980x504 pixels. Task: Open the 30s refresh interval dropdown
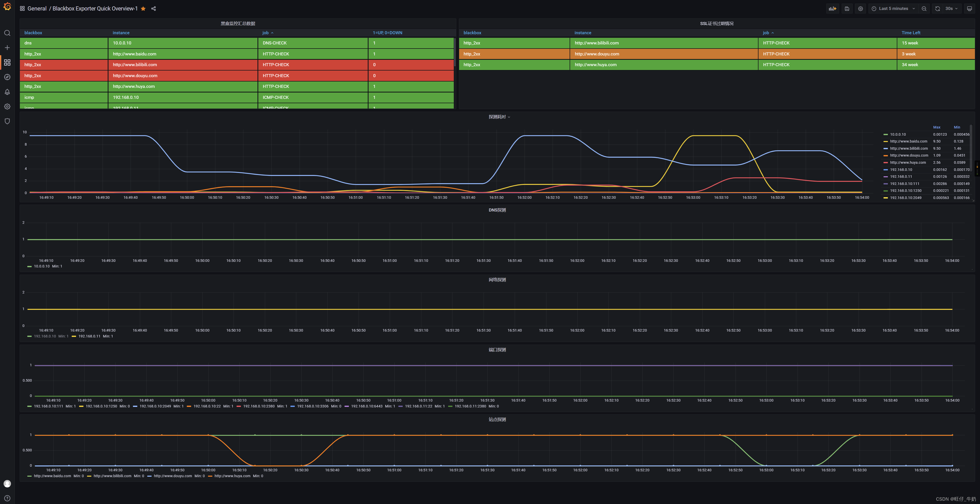pyautogui.click(x=951, y=9)
